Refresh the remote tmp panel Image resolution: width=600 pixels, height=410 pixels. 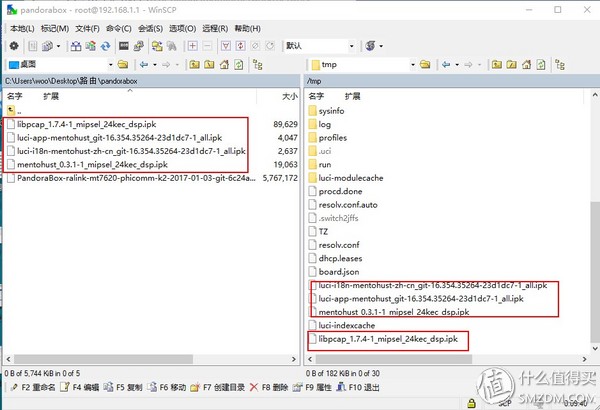[541, 65]
